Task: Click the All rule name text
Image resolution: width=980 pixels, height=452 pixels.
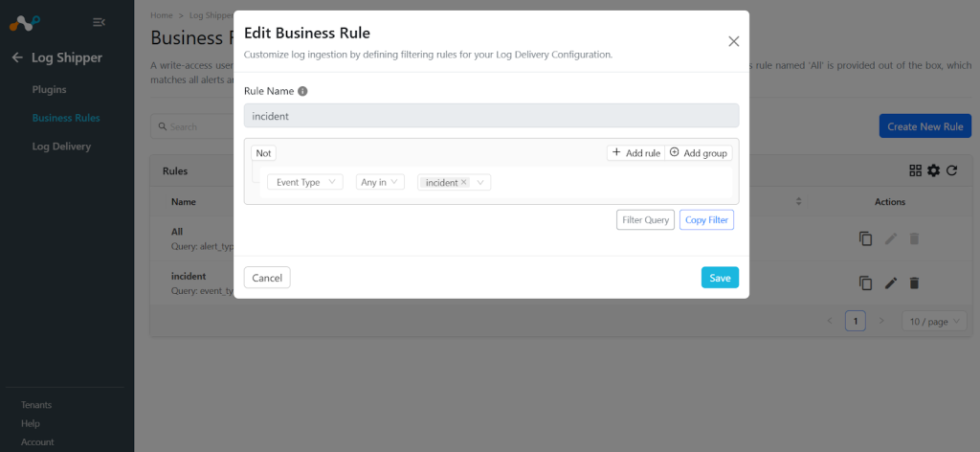Action: pyautogui.click(x=177, y=232)
